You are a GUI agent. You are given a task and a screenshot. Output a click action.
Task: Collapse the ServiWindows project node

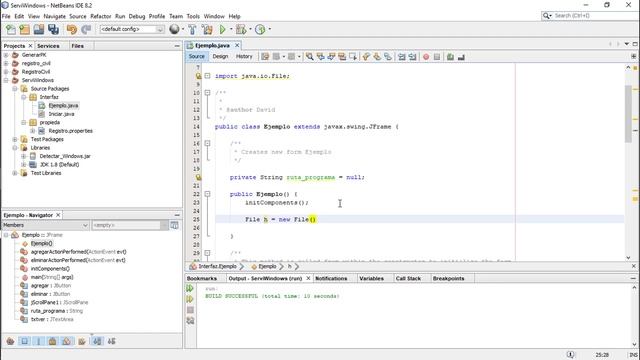click(x=6, y=80)
